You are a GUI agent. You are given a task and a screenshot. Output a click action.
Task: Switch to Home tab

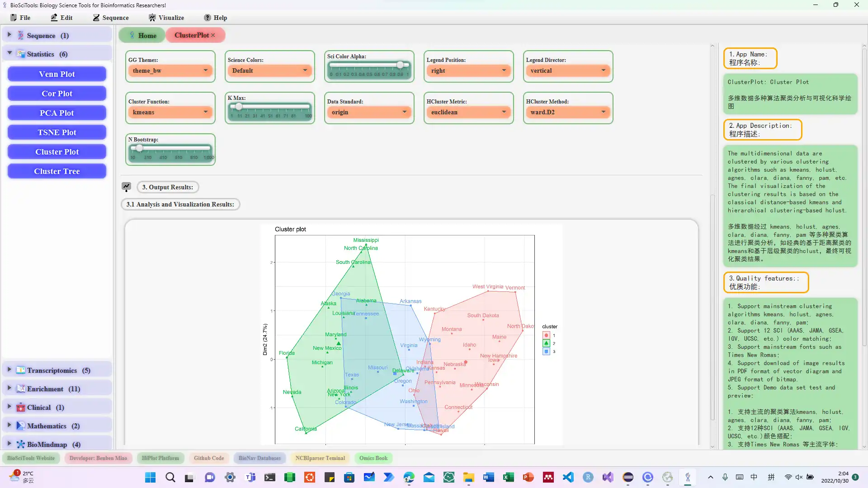coord(142,35)
